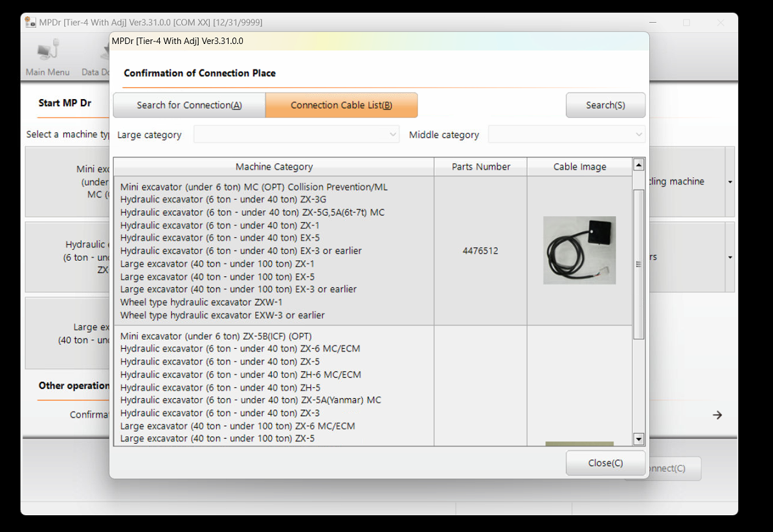Switch to Search for Connection(A) tab
This screenshot has width=773, height=532.
(x=189, y=105)
